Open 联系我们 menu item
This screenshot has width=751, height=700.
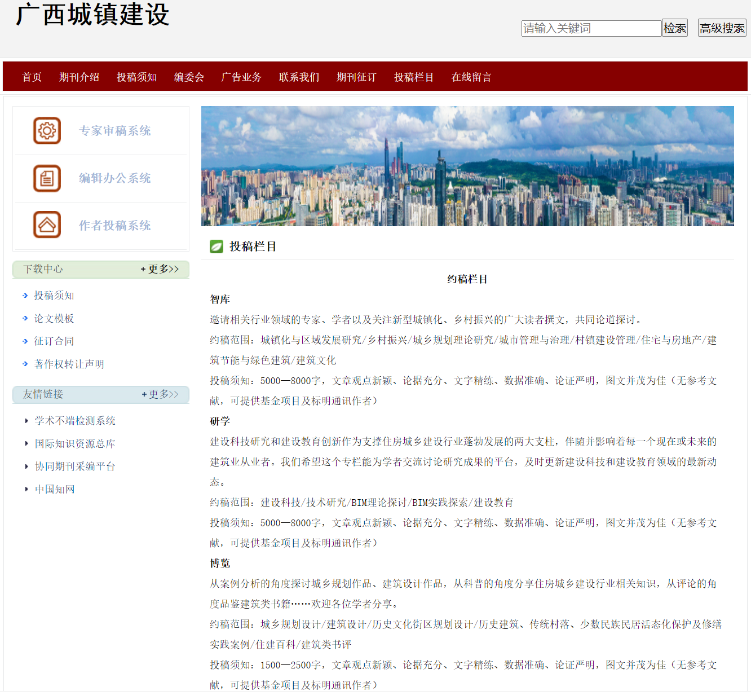point(299,77)
